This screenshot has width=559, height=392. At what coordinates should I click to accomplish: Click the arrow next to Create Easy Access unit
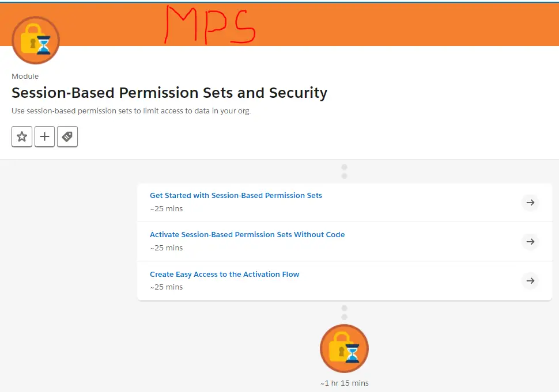point(530,281)
